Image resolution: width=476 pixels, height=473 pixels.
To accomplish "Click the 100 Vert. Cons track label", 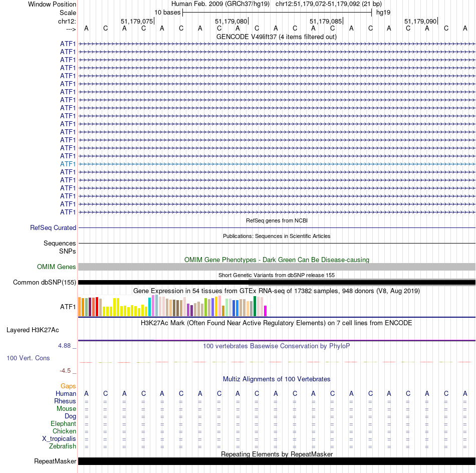I will click(28, 358).
